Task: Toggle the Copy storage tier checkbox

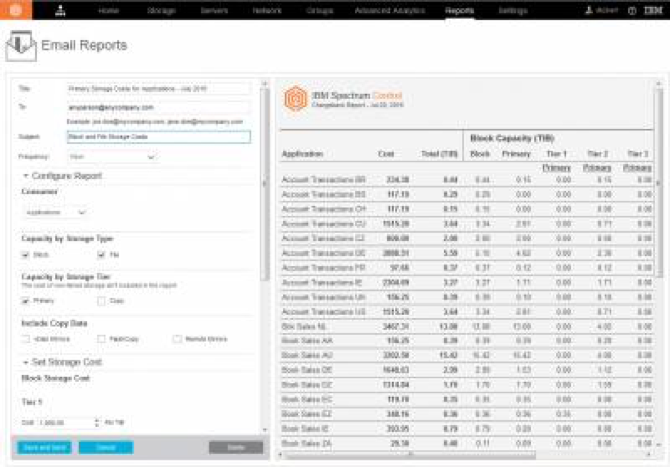Action: pyautogui.click(x=101, y=301)
